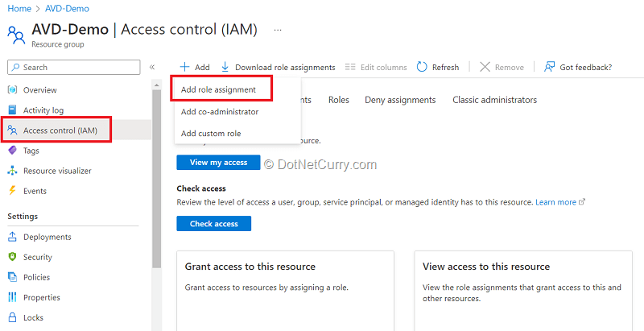644x331 pixels.
Task: Click the plus icon beside Add
Action: click(185, 67)
